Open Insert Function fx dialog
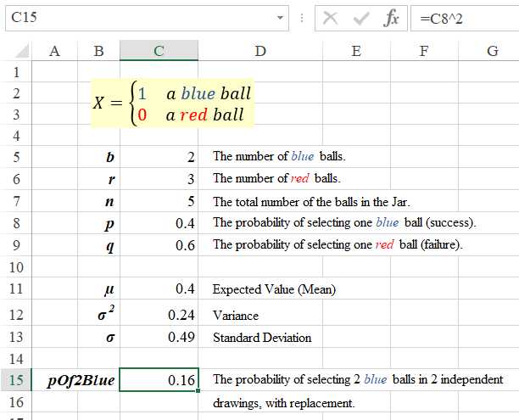Screen dimensions: 519x420 coord(391,19)
